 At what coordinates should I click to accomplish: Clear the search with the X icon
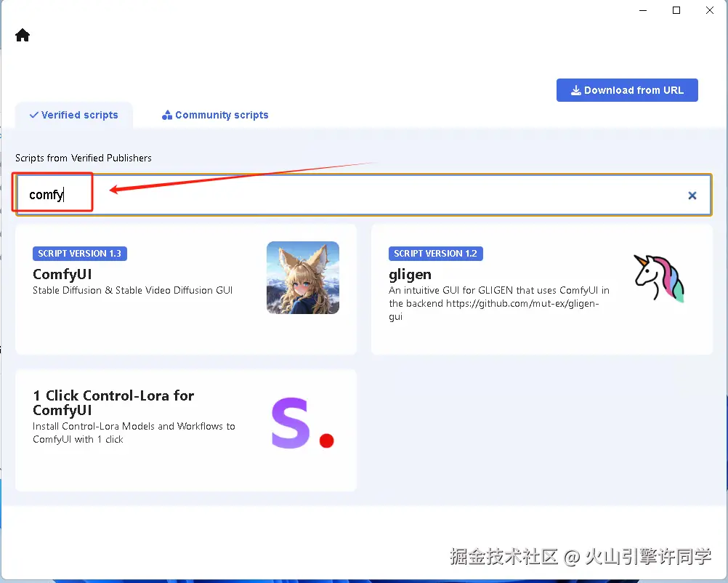(x=692, y=196)
